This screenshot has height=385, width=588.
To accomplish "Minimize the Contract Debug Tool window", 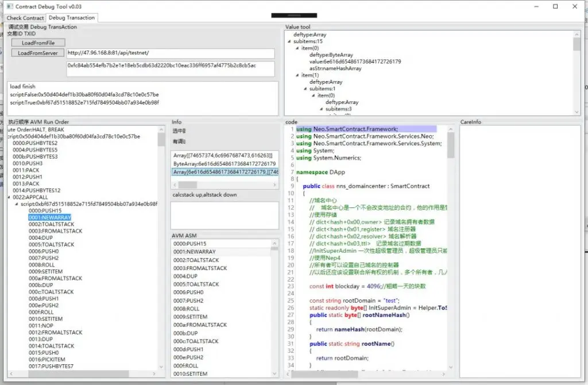I will [537, 6].
